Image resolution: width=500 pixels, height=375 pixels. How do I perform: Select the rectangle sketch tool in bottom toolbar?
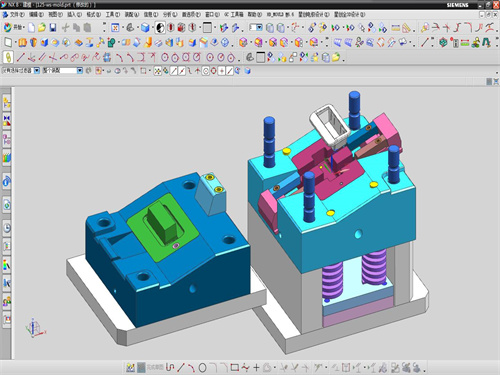(x=235, y=368)
